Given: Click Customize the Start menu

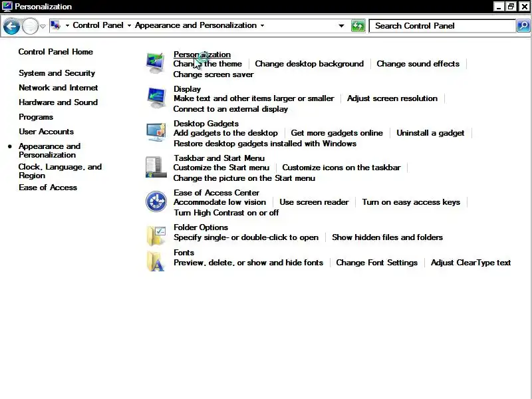Looking at the screenshot, I should coord(221,168).
